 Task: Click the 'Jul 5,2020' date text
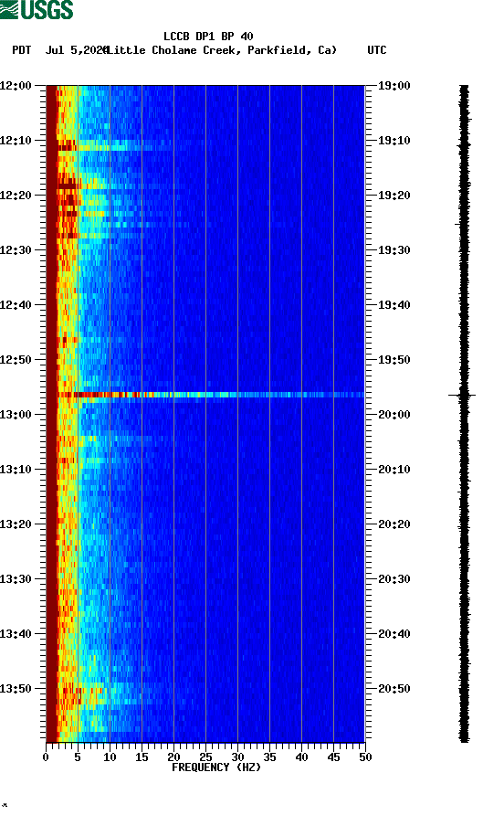pyautogui.click(x=76, y=50)
